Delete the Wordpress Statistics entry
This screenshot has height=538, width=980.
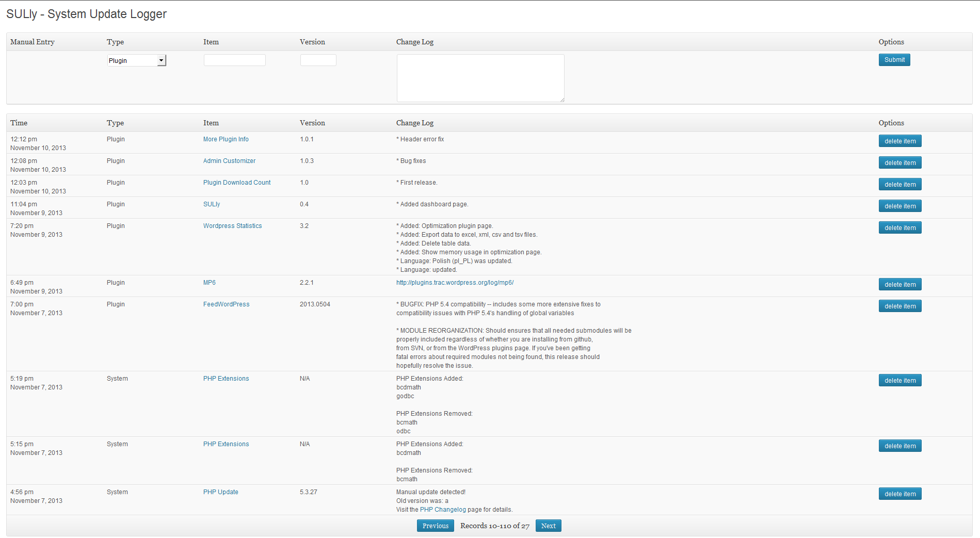900,228
